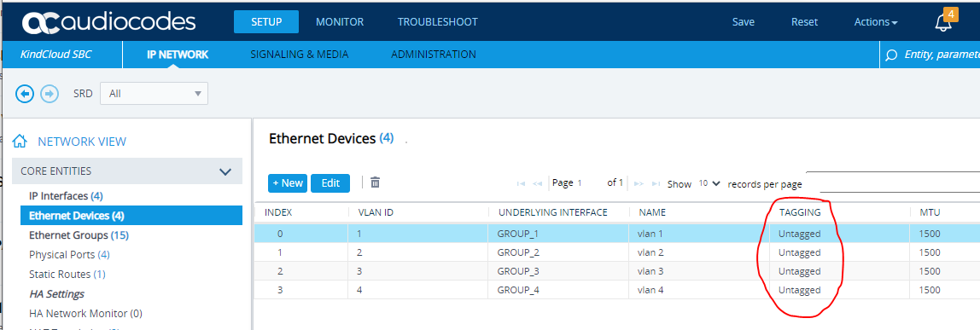
Task: Click the search magnifier icon
Action: pos(891,55)
